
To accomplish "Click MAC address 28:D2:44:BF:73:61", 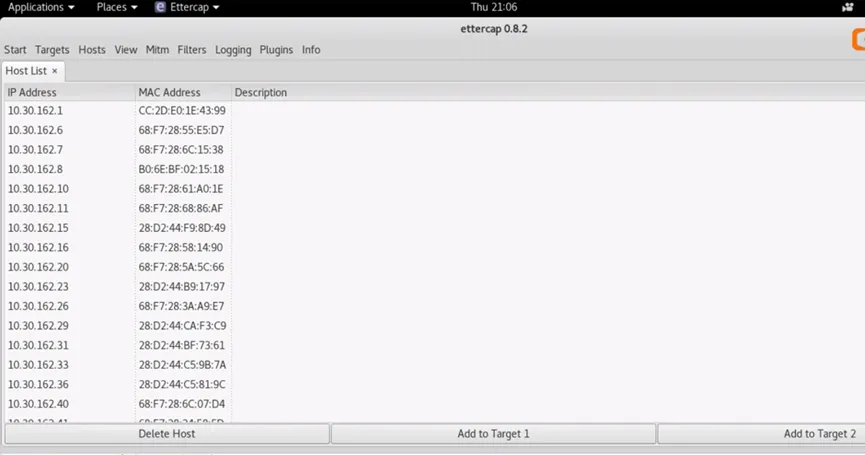I will [181, 345].
